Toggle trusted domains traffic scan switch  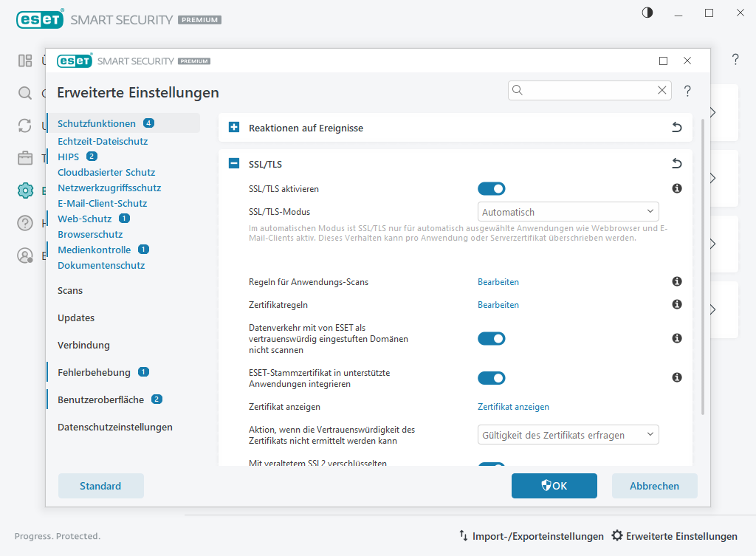[491, 338]
